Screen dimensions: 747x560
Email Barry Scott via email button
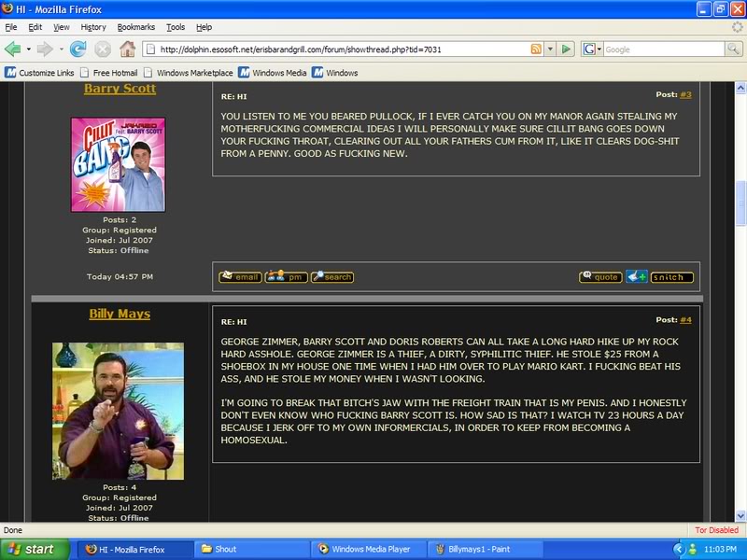coord(240,277)
